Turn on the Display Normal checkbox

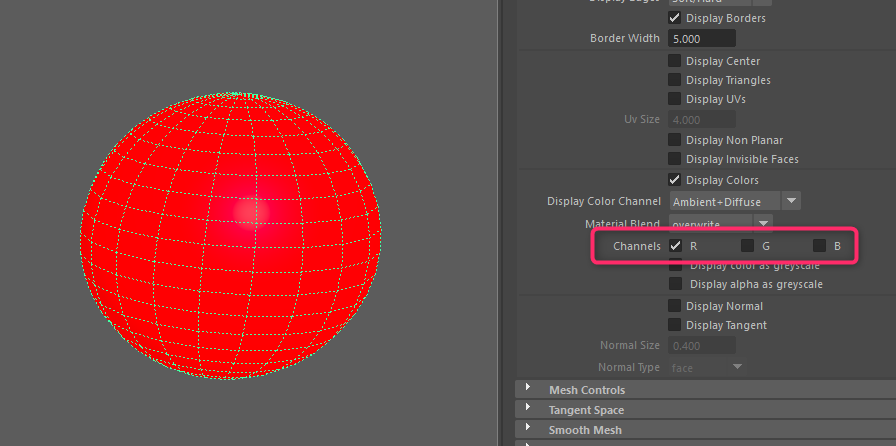point(675,306)
